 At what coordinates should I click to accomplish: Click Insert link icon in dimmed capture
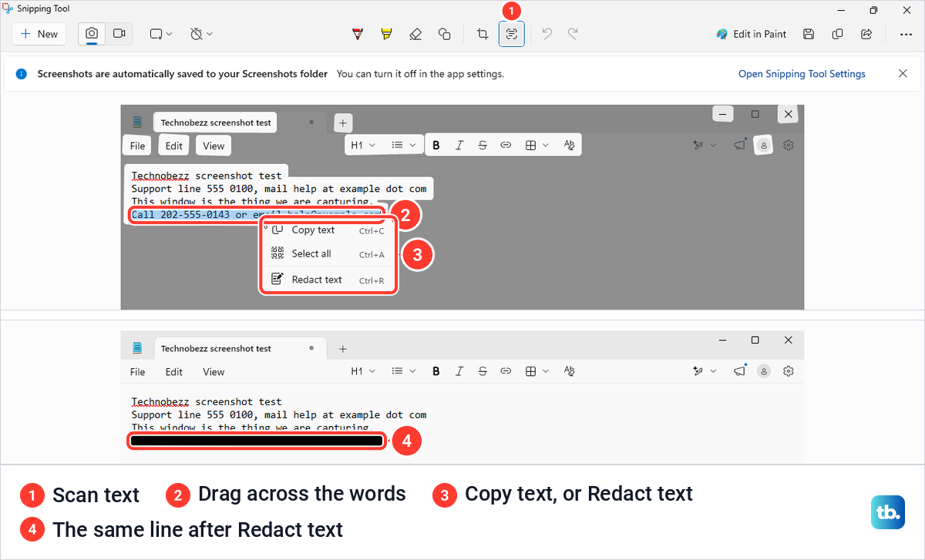click(506, 145)
